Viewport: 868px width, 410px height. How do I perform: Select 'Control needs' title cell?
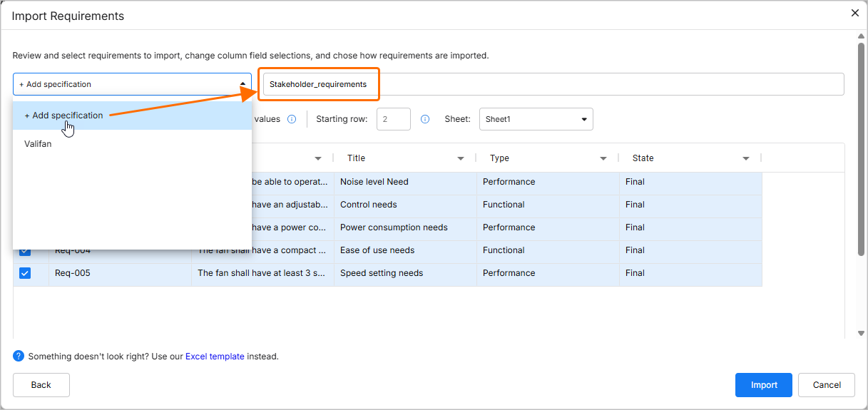(x=405, y=205)
